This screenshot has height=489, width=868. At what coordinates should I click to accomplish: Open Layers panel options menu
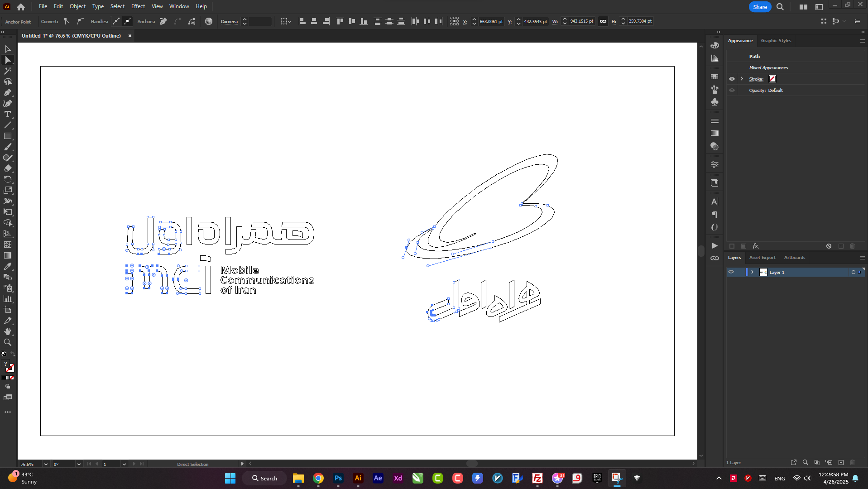(862, 258)
